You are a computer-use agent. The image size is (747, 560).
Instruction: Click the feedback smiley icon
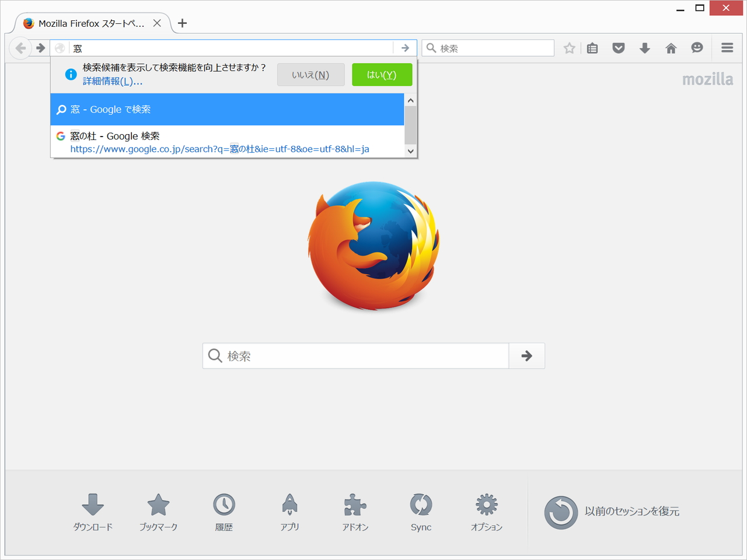[697, 48]
